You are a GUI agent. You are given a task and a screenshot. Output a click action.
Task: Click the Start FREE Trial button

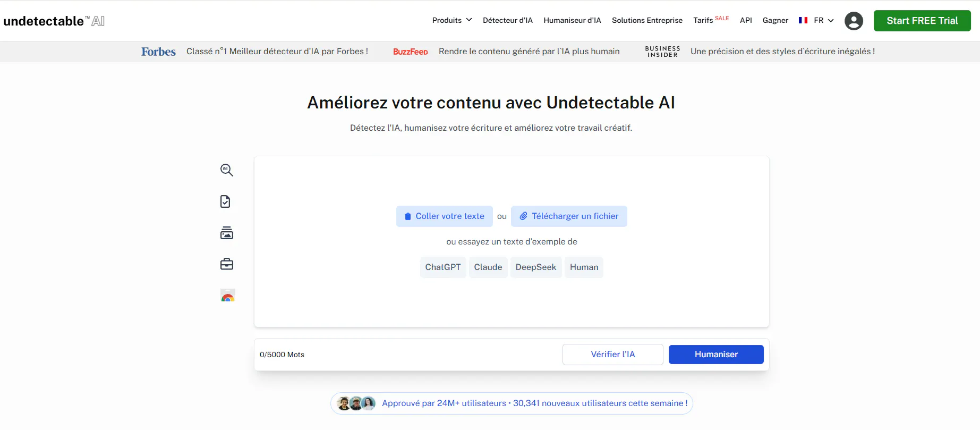pos(922,21)
